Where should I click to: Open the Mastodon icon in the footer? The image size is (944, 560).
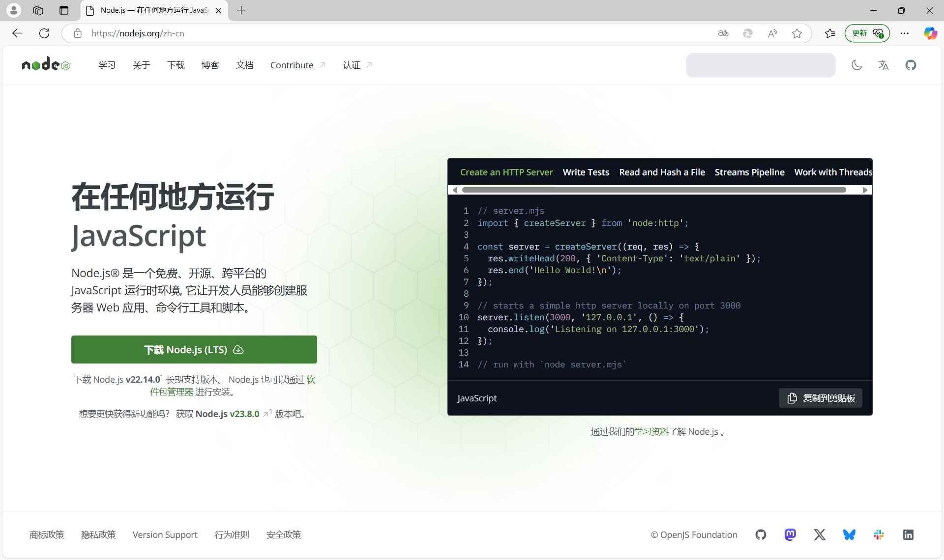[790, 534]
